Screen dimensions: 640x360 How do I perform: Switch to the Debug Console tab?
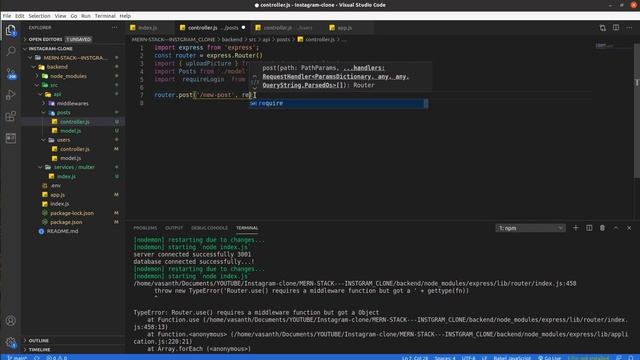tap(209, 228)
